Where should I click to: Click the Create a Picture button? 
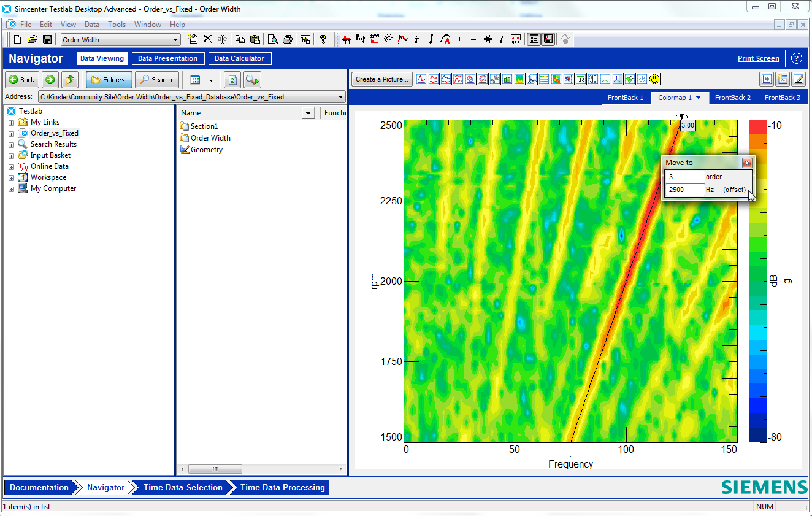381,79
